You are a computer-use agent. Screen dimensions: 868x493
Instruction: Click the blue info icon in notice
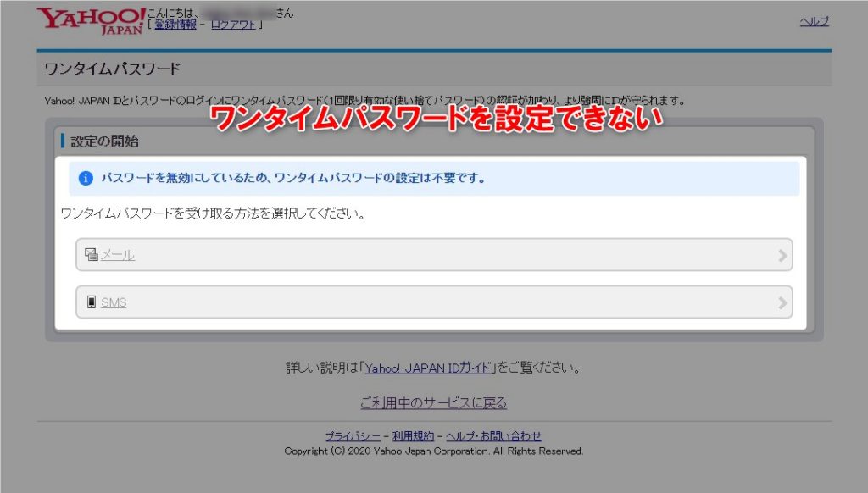click(x=86, y=178)
